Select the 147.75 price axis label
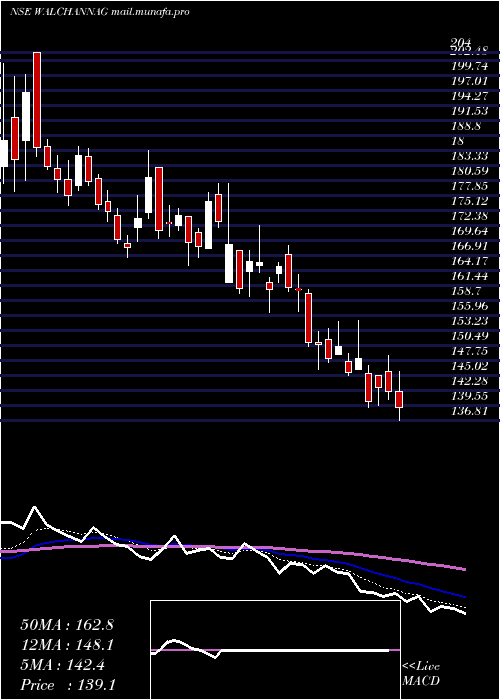The width and height of the screenshot is (500, 700). [469, 351]
